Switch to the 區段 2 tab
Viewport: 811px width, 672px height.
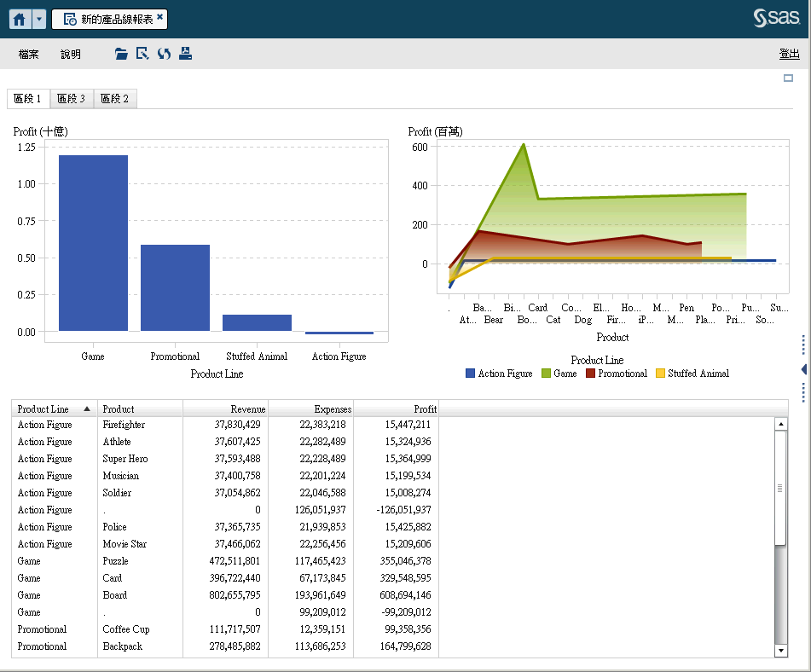pyautogui.click(x=115, y=99)
